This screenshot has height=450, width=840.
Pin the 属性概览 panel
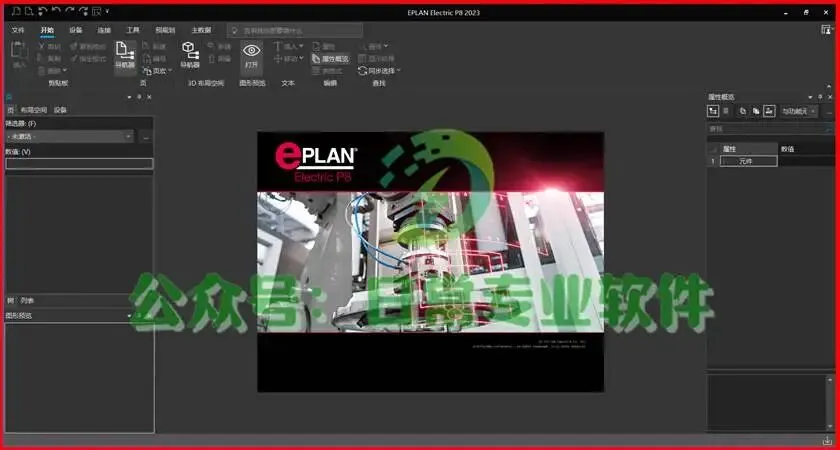pyautogui.click(x=821, y=97)
